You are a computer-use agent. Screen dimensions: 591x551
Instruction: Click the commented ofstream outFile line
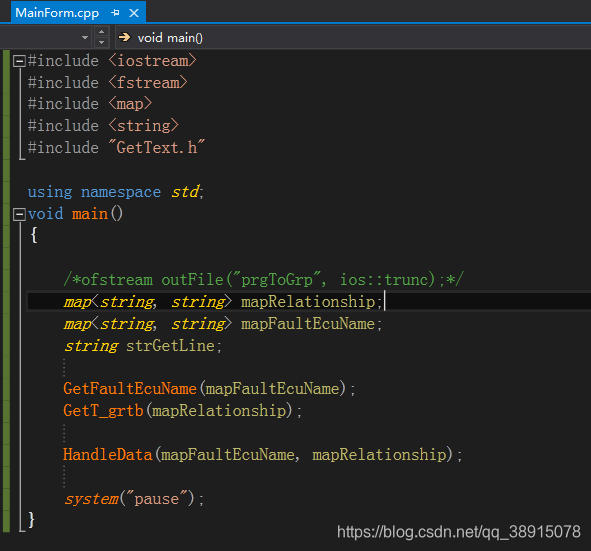pos(263,280)
